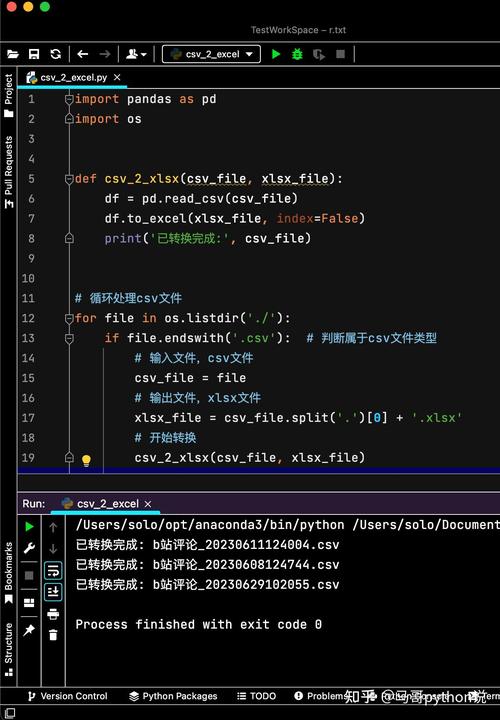
Task: Toggle Soft-Wrap in Run console
Action: tap(53, 570)
